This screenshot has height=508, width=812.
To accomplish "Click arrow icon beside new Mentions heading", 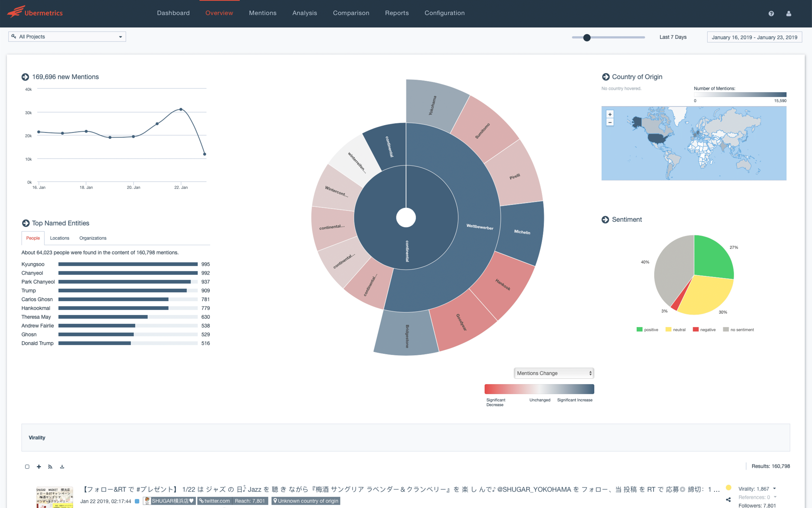I will [x=25, y=77].
